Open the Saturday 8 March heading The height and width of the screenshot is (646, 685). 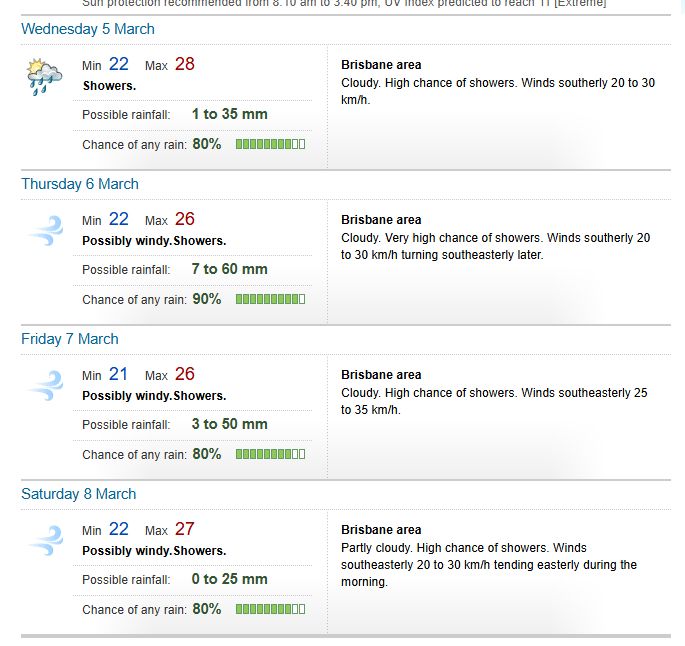click(79, 494)
